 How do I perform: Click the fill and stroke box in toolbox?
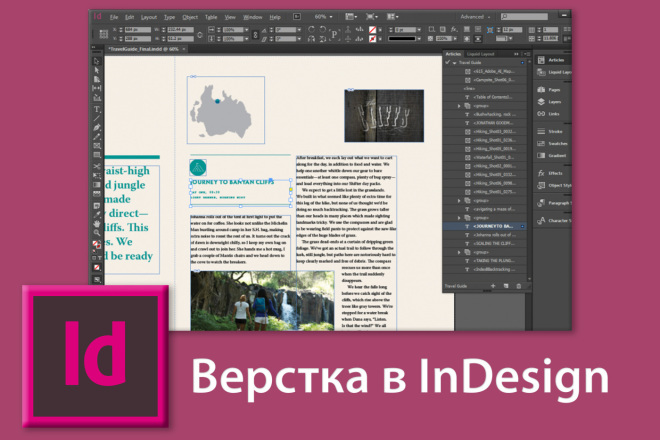97,245
